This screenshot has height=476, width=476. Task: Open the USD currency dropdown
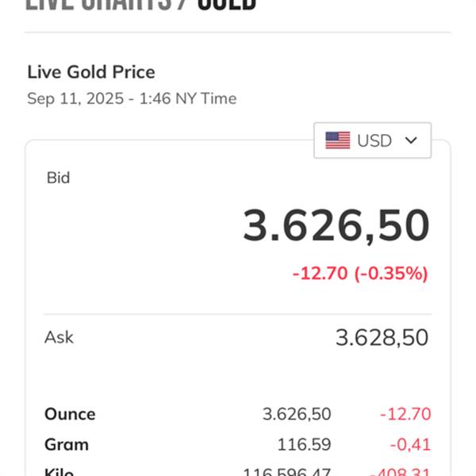tap(373, 140)
